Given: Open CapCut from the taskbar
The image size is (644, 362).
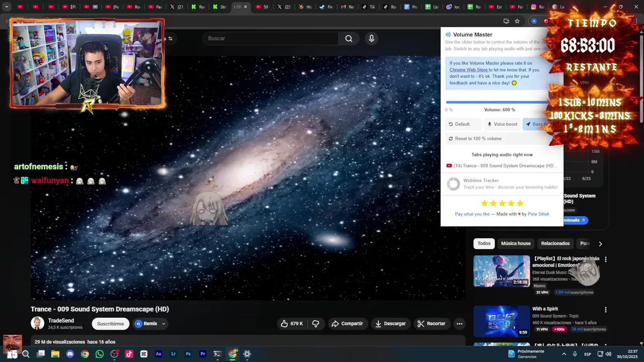Looking at the screenshot, I should point(144,354).
